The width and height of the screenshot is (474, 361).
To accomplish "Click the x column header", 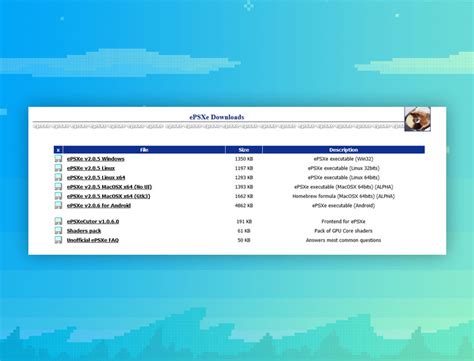I will click(x=58, y=150).
